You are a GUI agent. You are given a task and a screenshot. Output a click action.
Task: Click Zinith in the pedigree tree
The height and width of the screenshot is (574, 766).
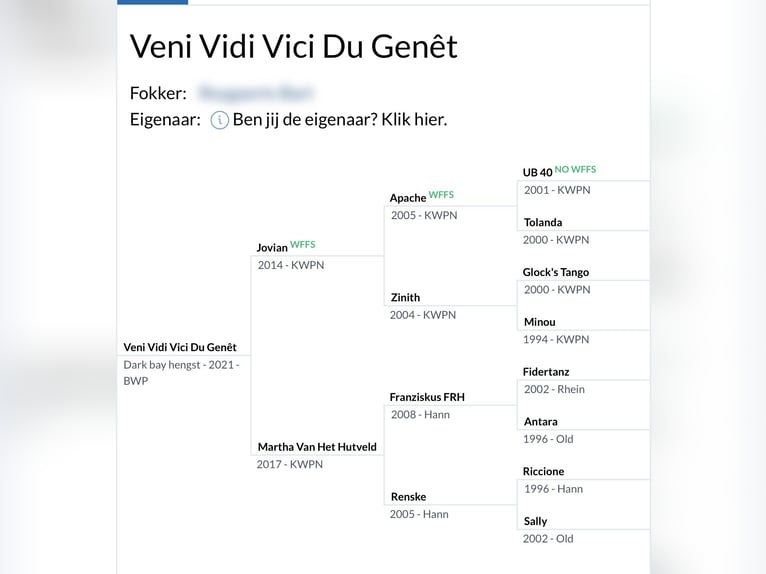(x=405, y=297)
